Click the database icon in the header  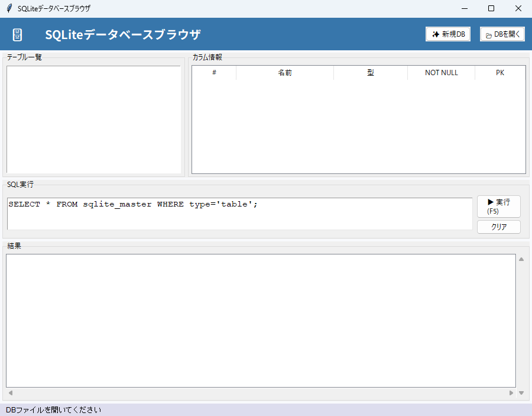(17, 35)
